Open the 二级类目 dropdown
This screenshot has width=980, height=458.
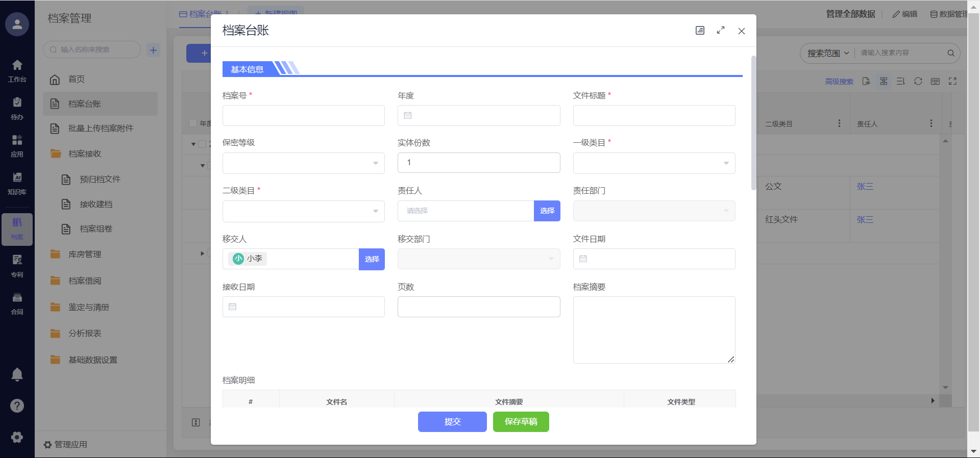coord(303,211)
